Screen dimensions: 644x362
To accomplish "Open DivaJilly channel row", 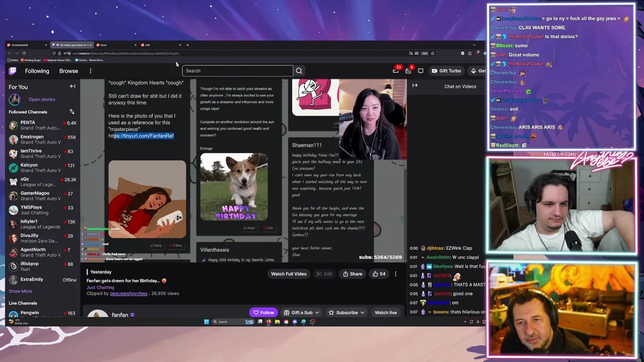I will click(42, 238).
